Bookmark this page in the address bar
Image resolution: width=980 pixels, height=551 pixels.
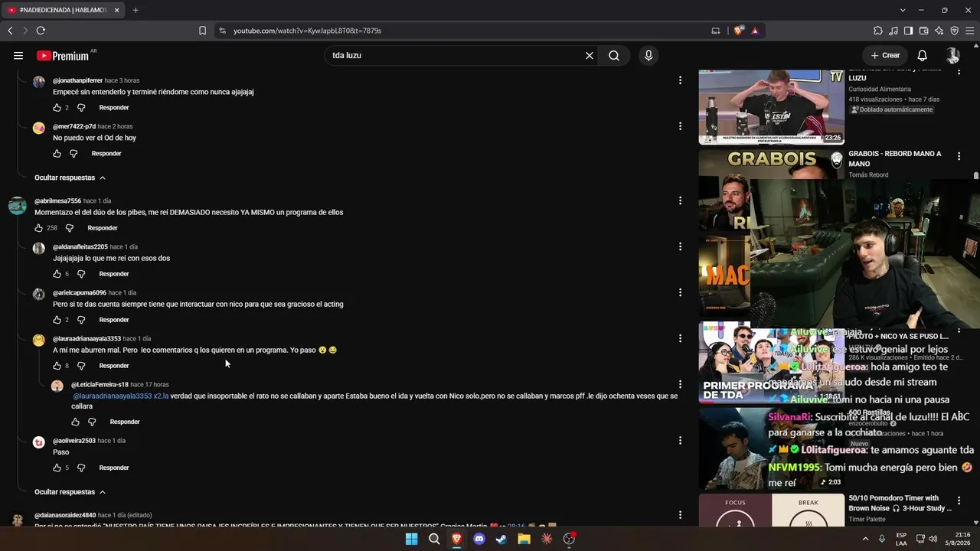pyautogui.click(x=202, y=31)
